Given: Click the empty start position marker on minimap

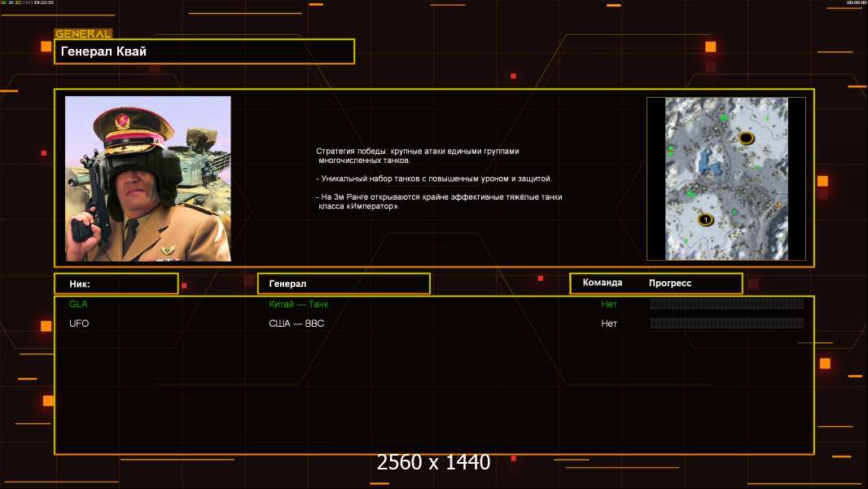Looking at the screenshot, I should [746, 138].
